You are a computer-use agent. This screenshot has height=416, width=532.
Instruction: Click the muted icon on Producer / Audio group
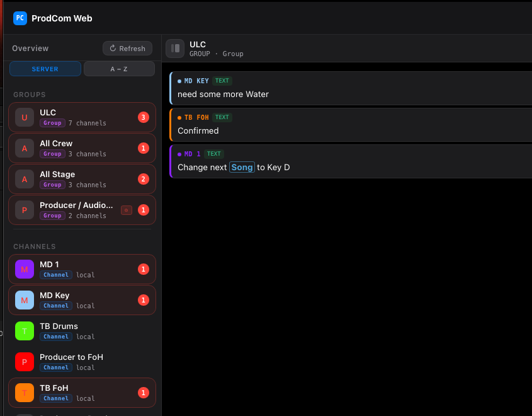pos(127,211)
